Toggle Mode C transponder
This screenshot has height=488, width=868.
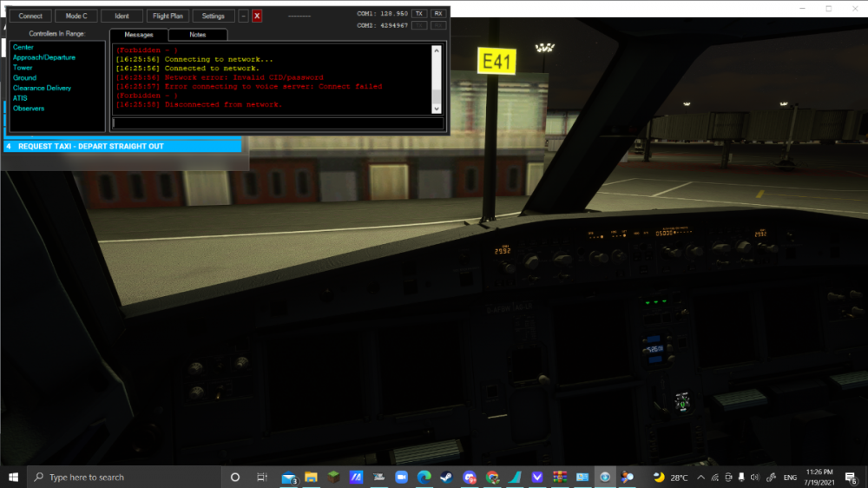(76, 16)
